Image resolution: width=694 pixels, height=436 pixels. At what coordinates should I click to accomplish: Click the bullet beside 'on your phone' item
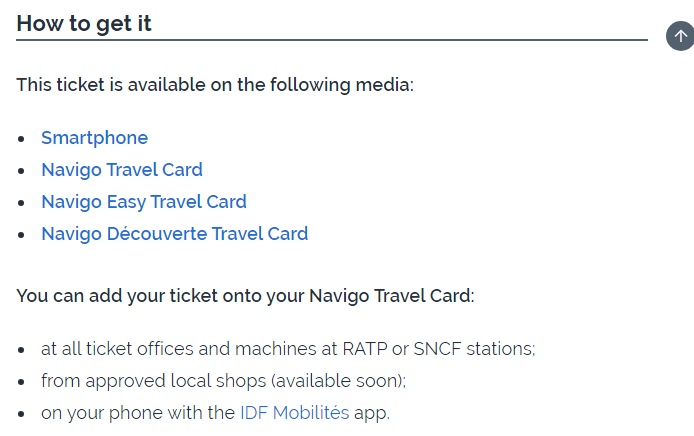(x=21, y=413)
